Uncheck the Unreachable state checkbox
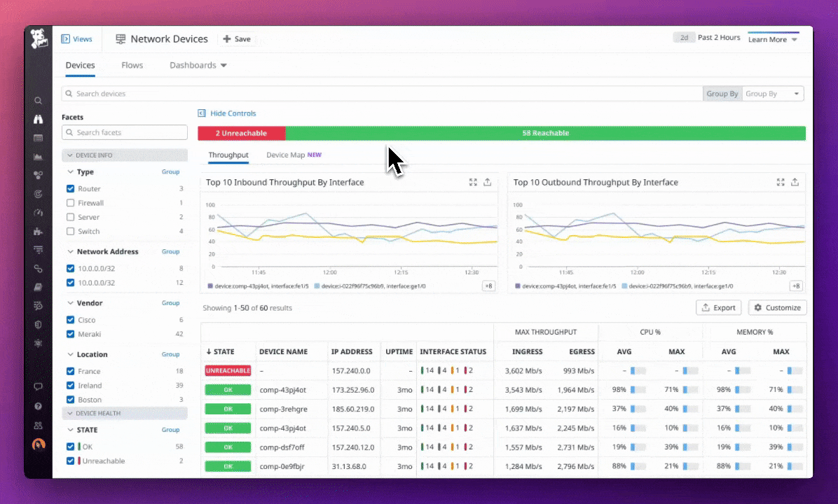The height and width of the screenshot is (504, 838). tap(70, 461)
